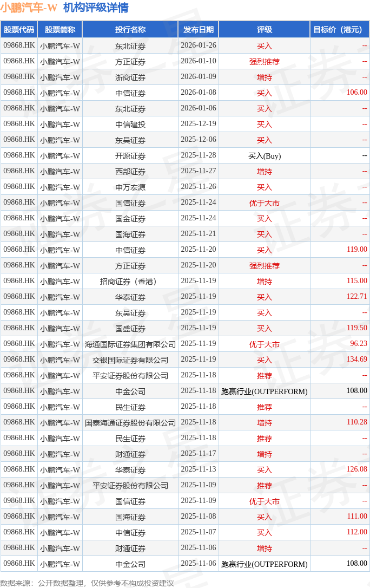Click 国泰海通证券股份有限公司 broker name
Image resolution: width=370 pixels, height=588 pixels.
(x=130, y=423)
